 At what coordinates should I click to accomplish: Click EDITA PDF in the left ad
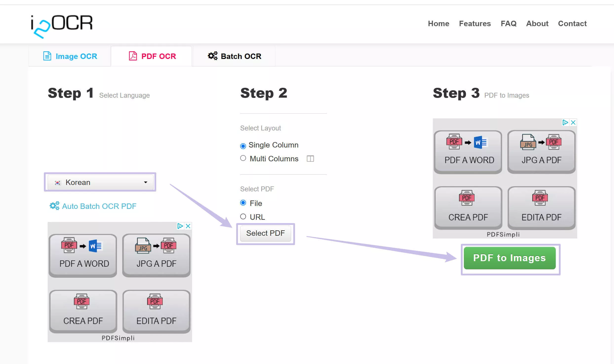click(x=156, y=311)
